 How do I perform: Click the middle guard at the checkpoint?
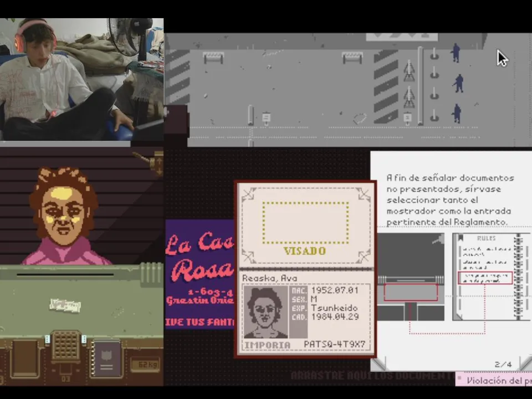(458, 84)
